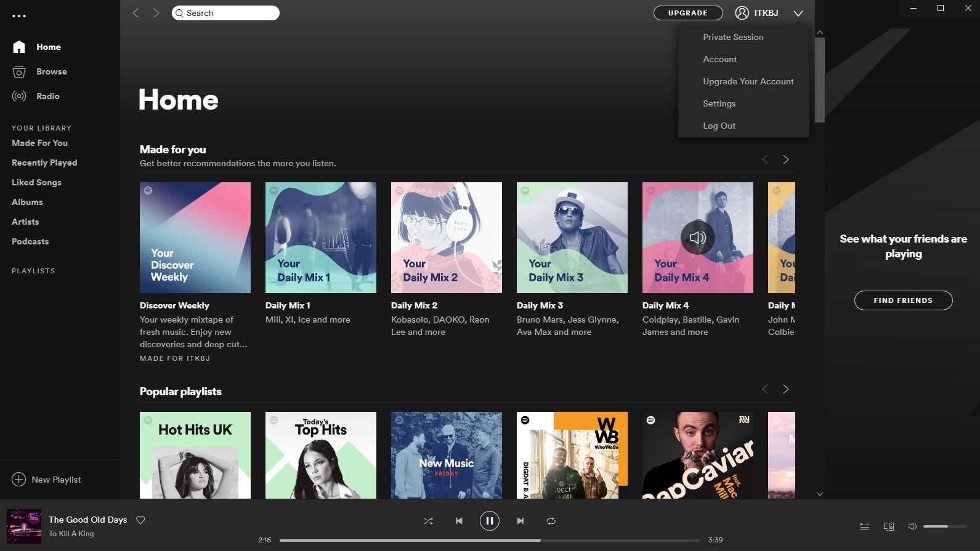
Task: Click the Browse icon in sidebar
Action: tap(19, 71)
